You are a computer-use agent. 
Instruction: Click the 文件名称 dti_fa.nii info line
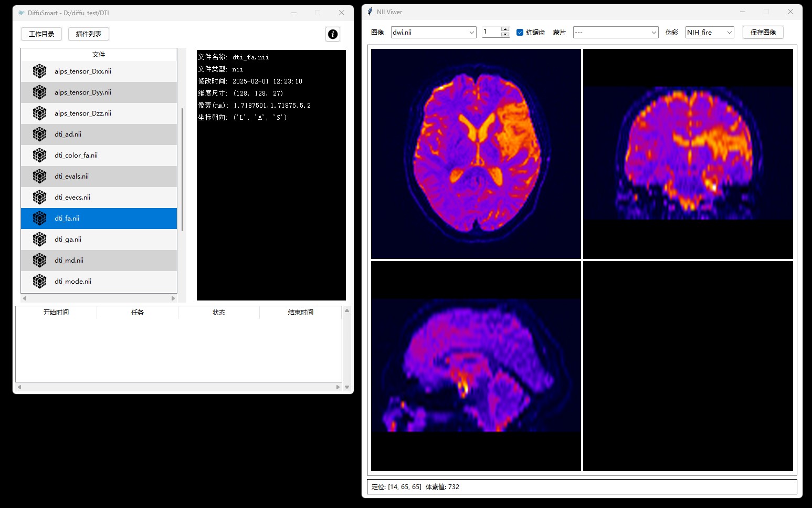234,57
